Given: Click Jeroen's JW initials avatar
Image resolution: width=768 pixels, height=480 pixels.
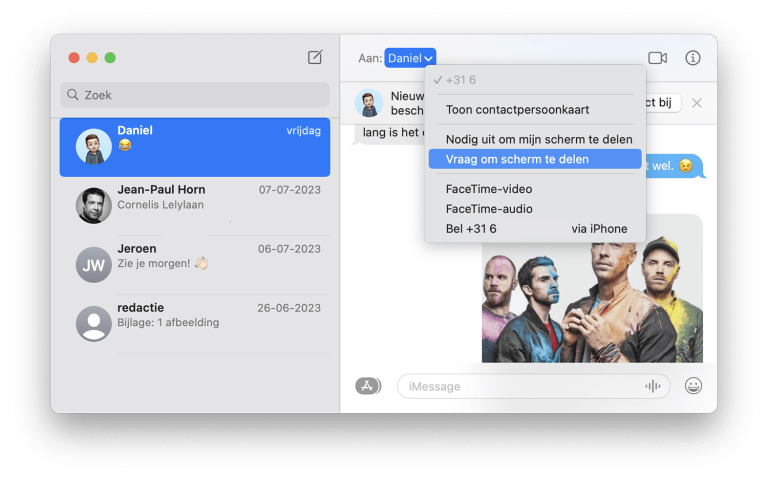Looking at the screenshot, I should pyautogui.click(x=94, y=265).
